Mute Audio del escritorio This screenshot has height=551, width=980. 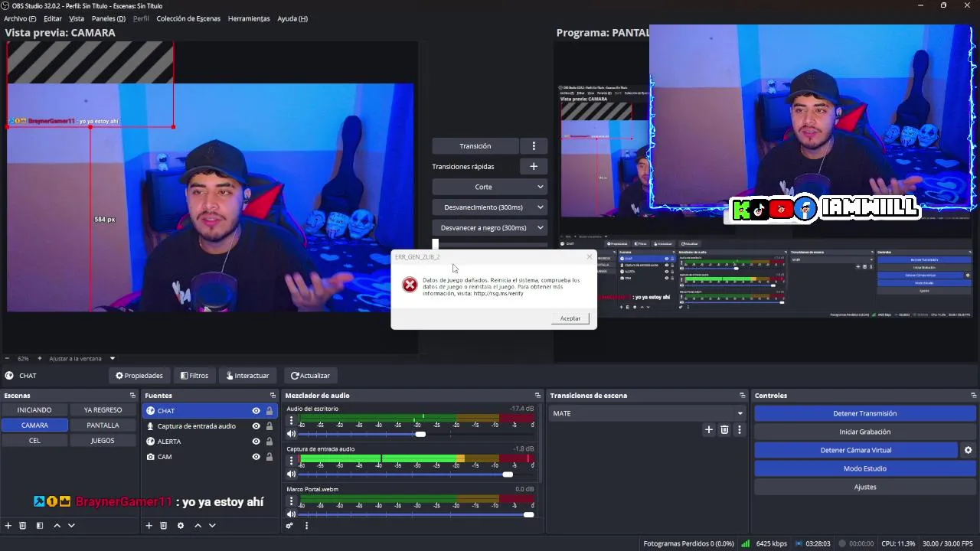(x=291, y=434)
